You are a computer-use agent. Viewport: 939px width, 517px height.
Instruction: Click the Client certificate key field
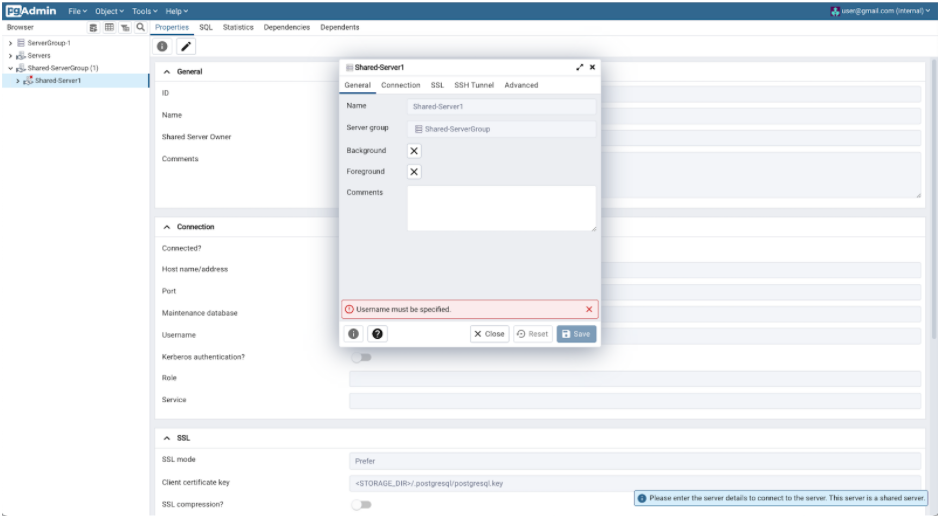click(x=635, y=483)
